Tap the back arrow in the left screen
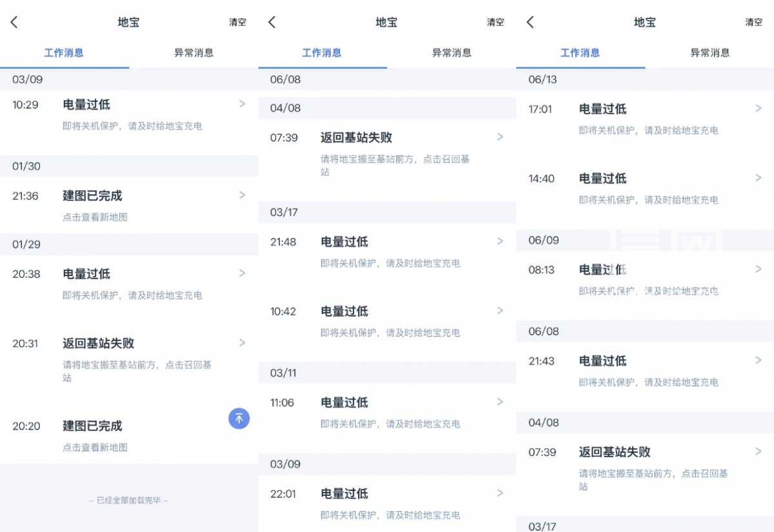774x532 pixels. (x=14, y=22)
